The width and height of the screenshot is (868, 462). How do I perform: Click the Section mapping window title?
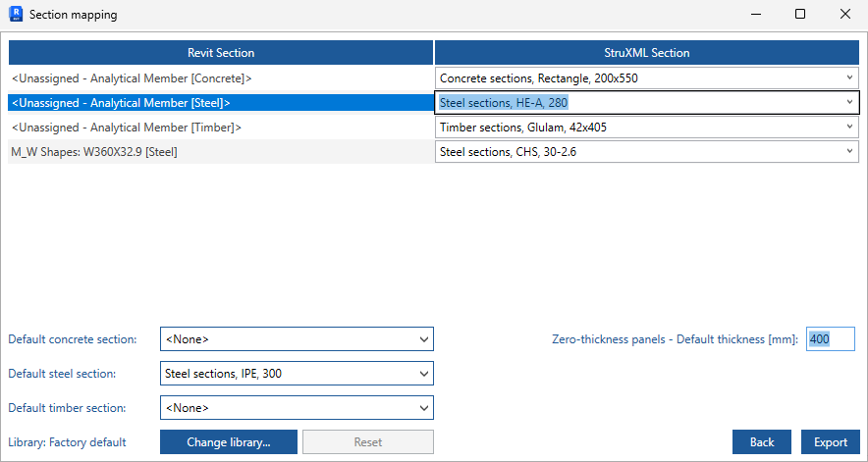point(73,15)
